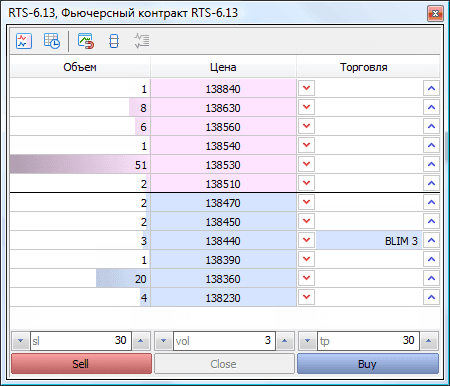Screen dimensions: 450x386
Task: Click red sell arrow at price 138560
Action: [306, 126]
